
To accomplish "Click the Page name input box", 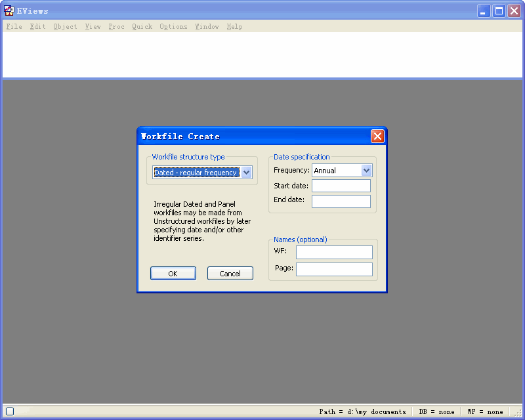I will click(333, 268).
